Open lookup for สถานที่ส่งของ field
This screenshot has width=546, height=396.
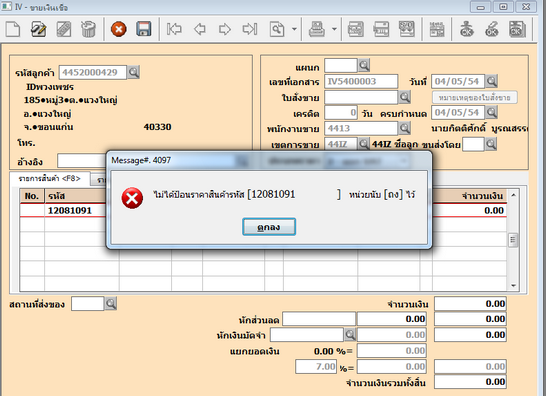click(111, 304)
